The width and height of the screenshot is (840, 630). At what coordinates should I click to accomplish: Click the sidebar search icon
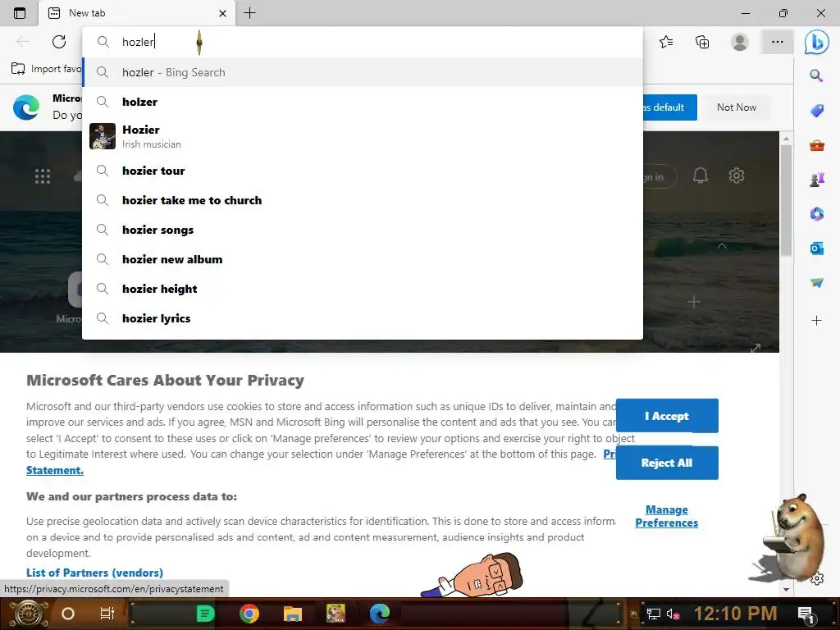click(x=816, y=75)
